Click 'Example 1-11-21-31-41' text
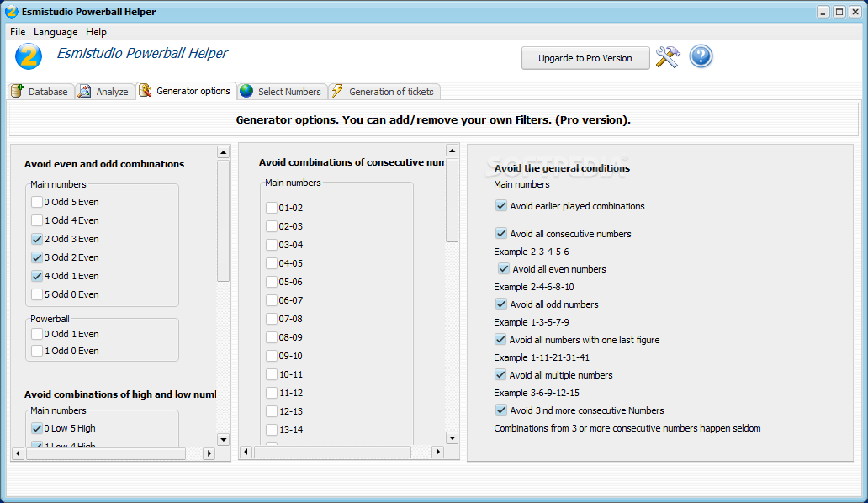 pos(542,357)
